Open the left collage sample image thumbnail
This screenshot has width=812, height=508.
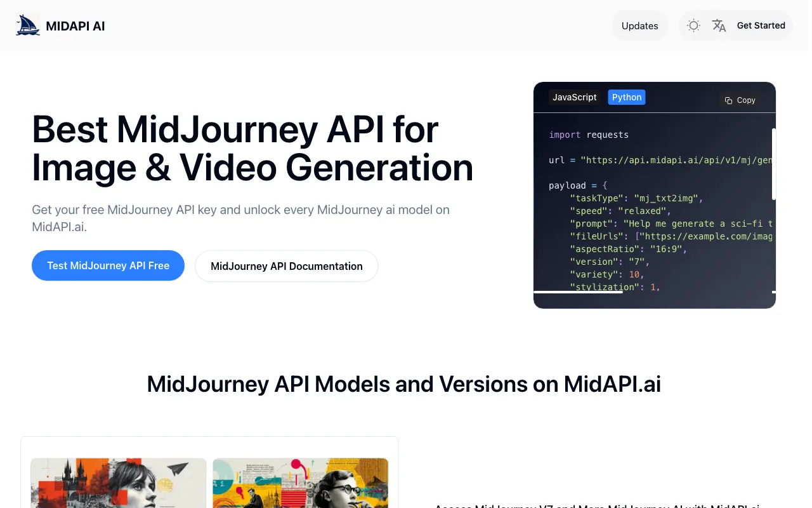click(x=119, y=483)
